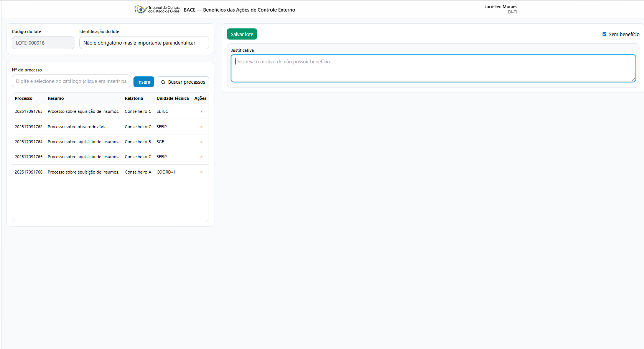Click the Inserir button
Screen dimensions: 644x349
coord(144,82)
